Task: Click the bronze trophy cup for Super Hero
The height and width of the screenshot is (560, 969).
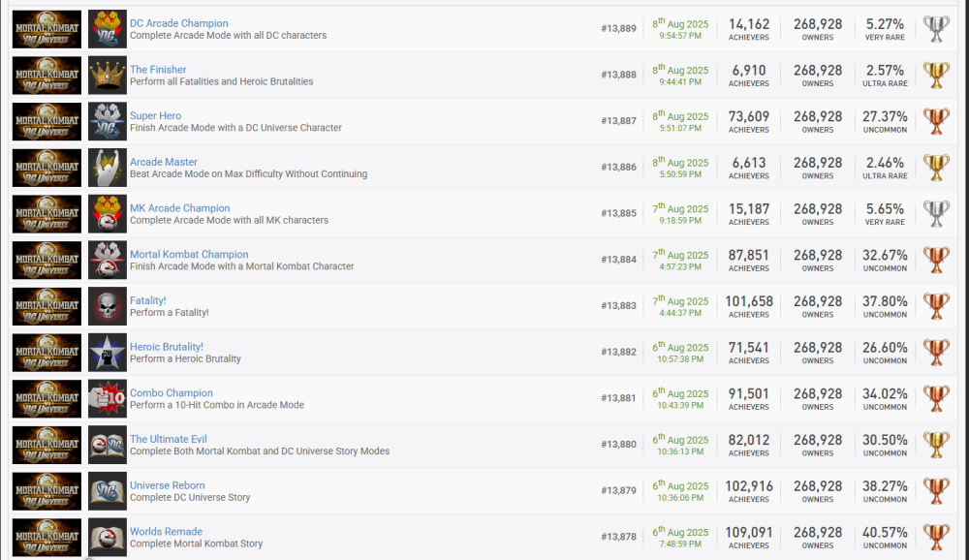Action: tap(936, 121)
